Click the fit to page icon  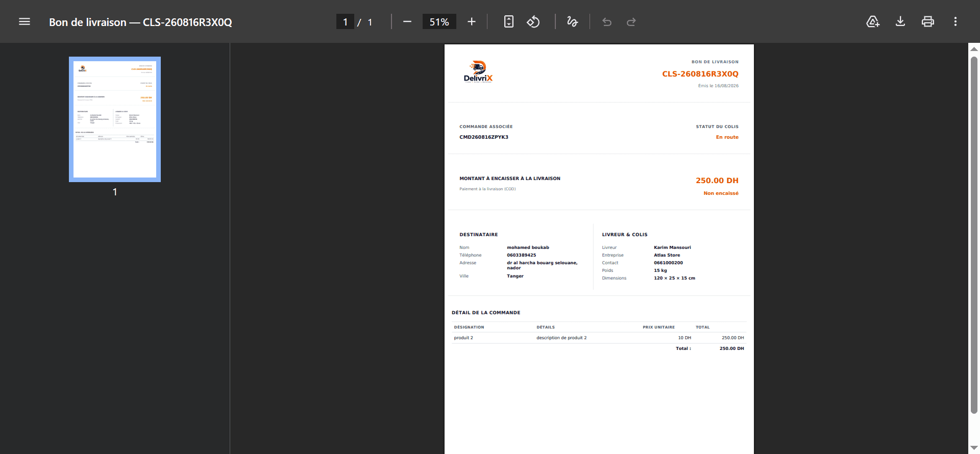(x=509, y=21)
